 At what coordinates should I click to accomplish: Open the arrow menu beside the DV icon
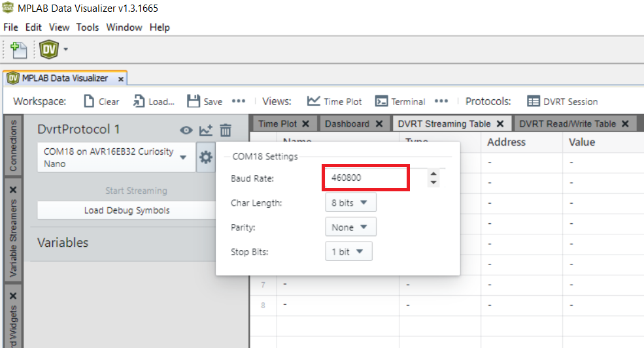pos(66,50)
